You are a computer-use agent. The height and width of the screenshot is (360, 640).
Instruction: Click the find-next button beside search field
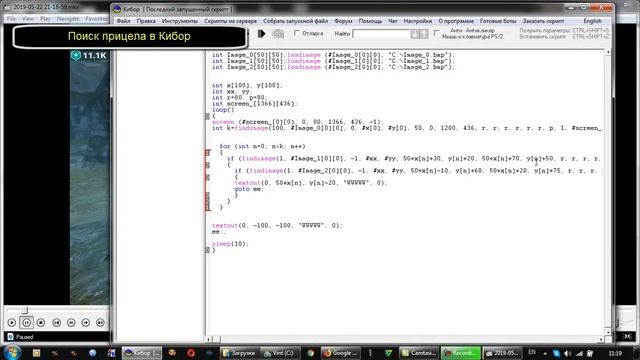point(424,34)
